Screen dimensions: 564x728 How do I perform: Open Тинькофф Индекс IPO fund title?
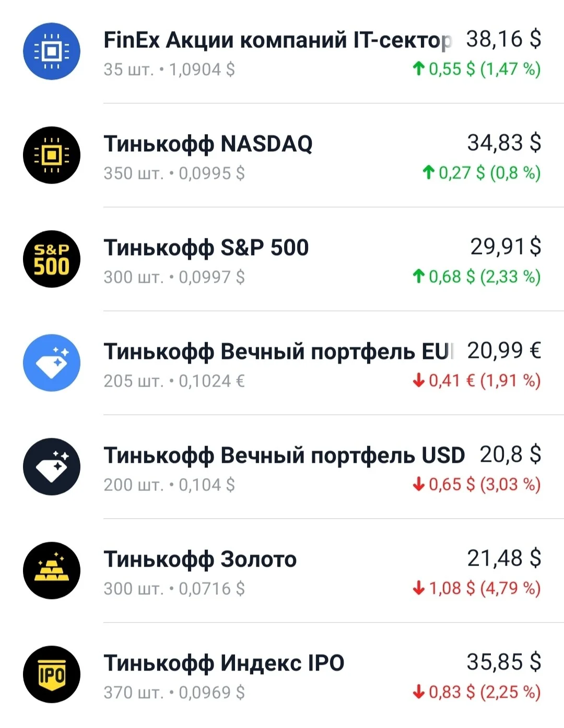[224, 663]
